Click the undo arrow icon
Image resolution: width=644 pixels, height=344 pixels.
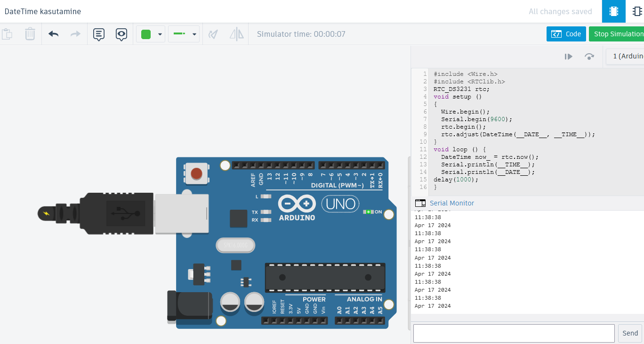coord(54,34)
